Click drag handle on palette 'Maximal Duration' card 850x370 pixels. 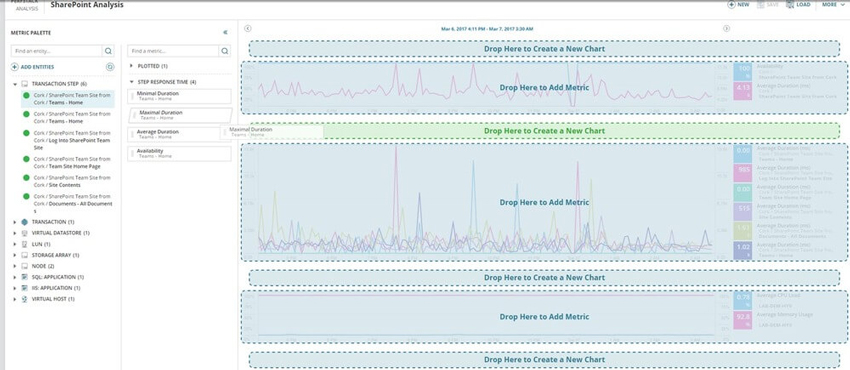pos(135,115)
